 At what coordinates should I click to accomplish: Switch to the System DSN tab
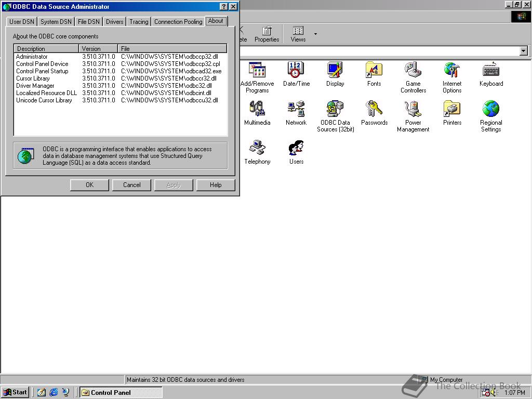tap(56, 21)
